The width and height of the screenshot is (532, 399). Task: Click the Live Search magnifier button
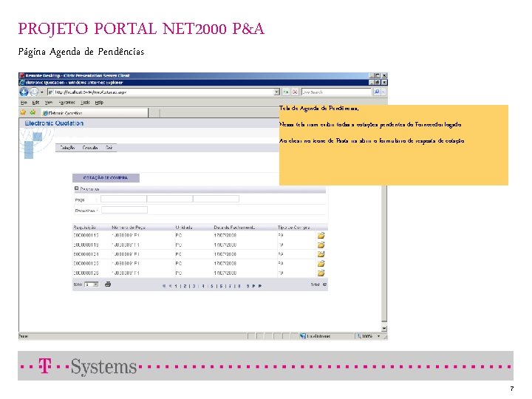(377, 92)
